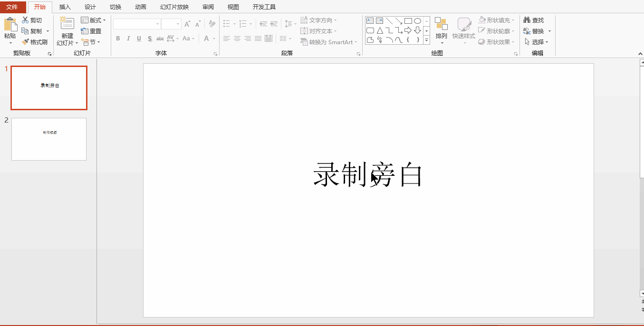Cut selection with 剪切 scissors
The height and width of the screenshot is (326, 644).
[32, 20]
